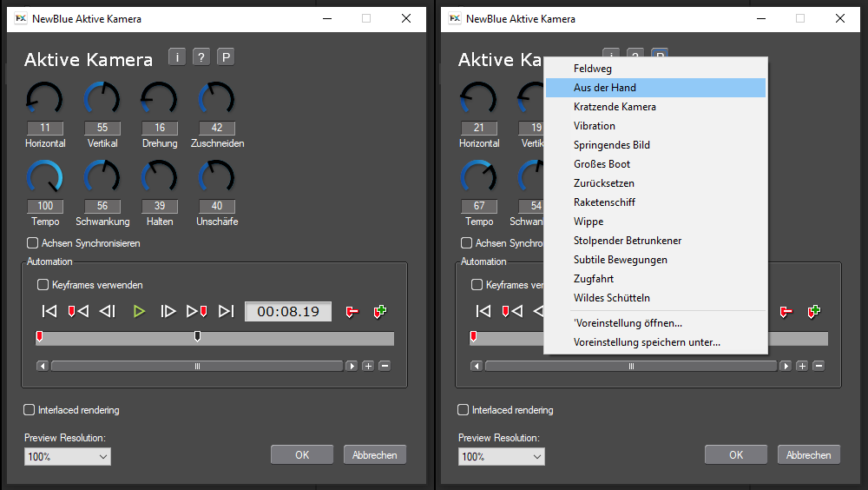Add a keyframe with green plus, left dialog
The width and height of the screenshot is (868, 490).
pos(379,311)
